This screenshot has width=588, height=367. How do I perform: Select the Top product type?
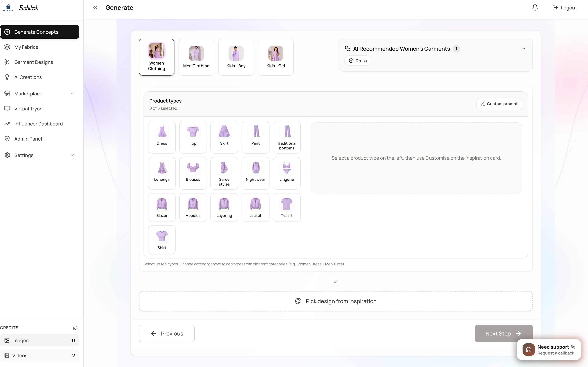pos(193,137)
